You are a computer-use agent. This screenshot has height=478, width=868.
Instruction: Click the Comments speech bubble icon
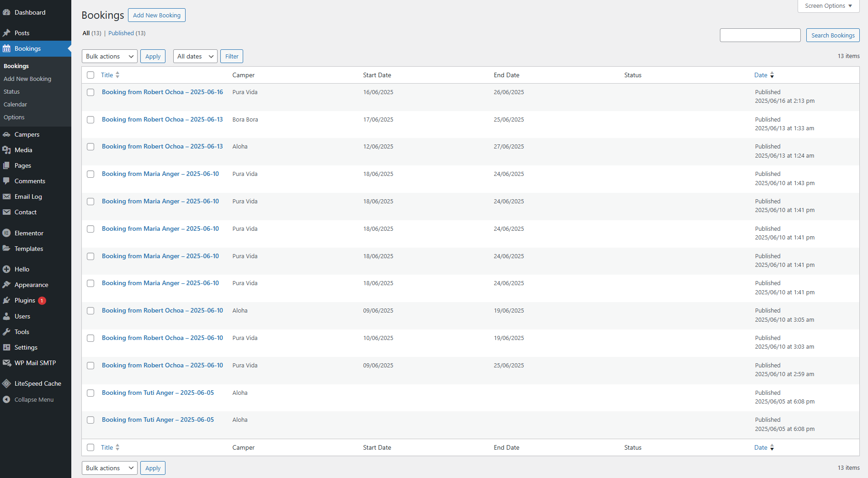[x=6, y=181]
